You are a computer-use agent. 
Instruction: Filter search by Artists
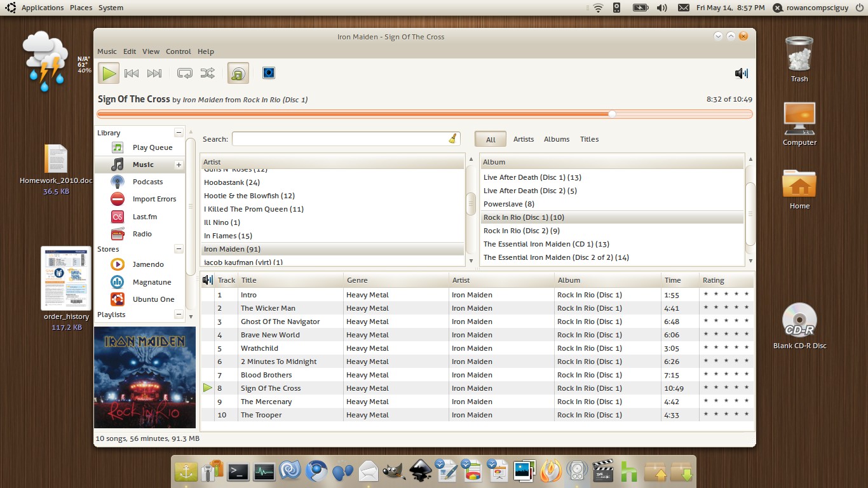[524, 139]
